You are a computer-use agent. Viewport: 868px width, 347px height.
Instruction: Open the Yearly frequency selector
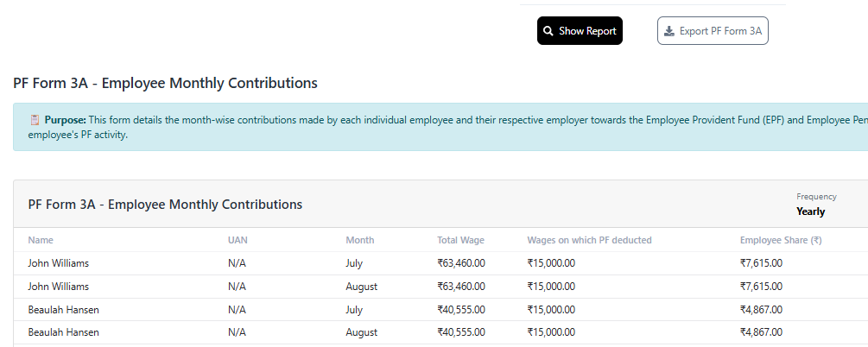(x=810, y=211)
